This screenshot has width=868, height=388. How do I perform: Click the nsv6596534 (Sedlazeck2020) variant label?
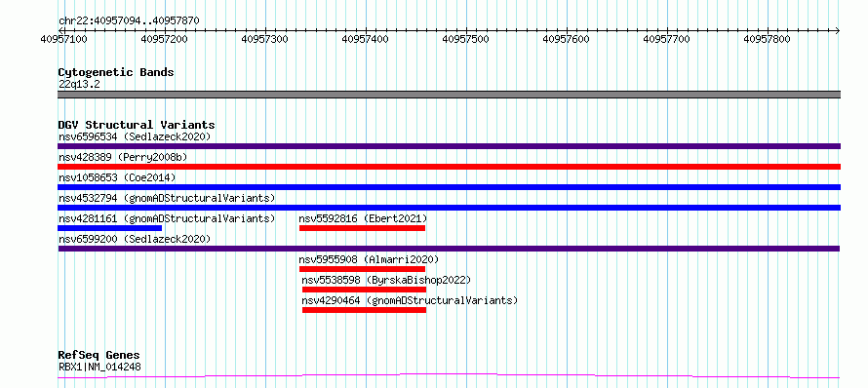(135, 136)
